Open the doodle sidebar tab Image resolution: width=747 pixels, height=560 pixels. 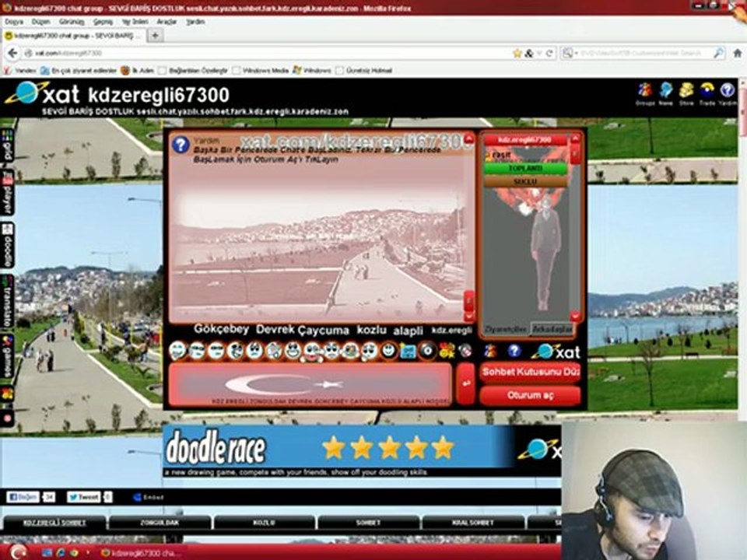click(7, 245)
